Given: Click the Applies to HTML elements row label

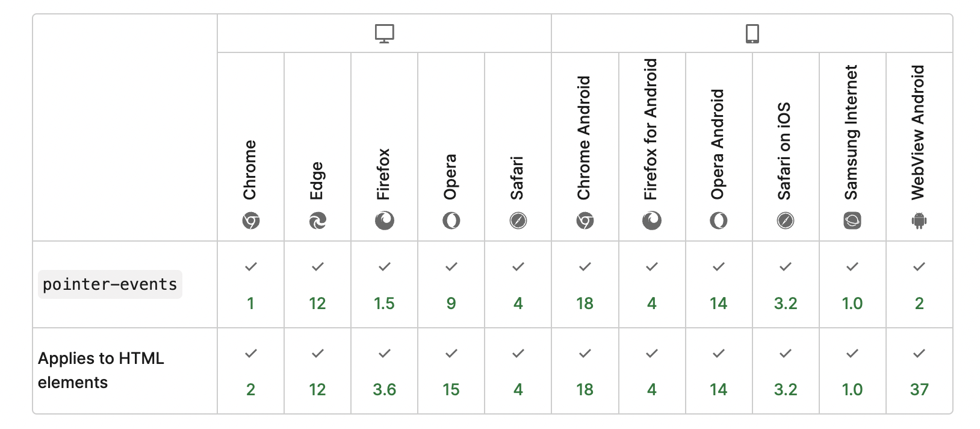Looking at the screenshot, I should tap(101, 371).
